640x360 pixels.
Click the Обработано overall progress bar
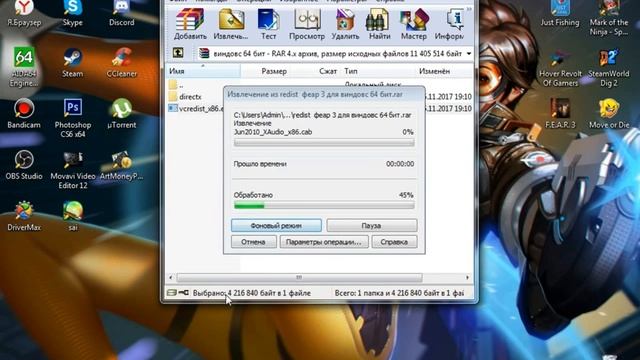(x=324, y=205)
